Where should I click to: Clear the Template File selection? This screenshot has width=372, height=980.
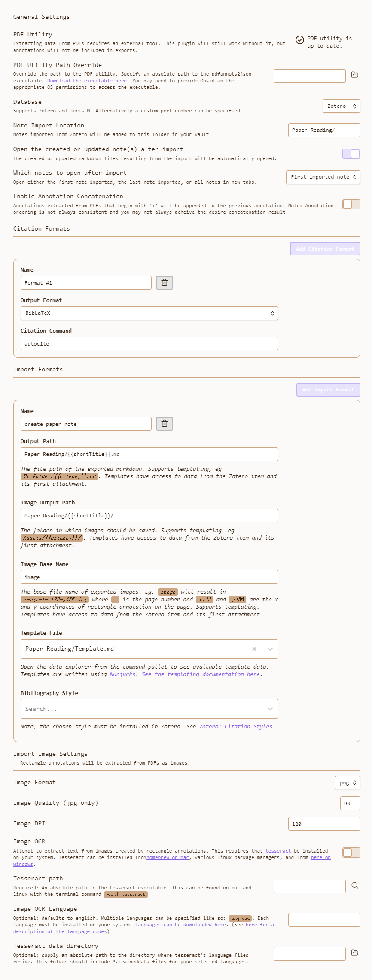(x=254, y=649)
